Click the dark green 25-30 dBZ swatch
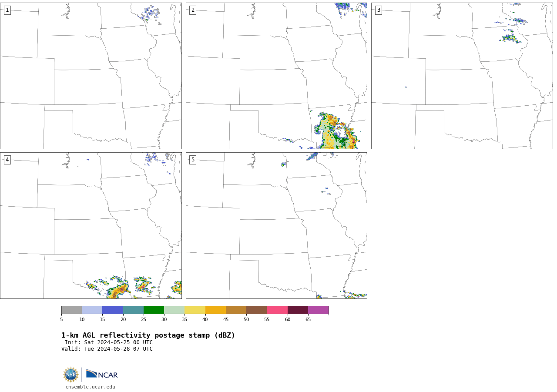This screenshot has height=392, width=557. 154,310
